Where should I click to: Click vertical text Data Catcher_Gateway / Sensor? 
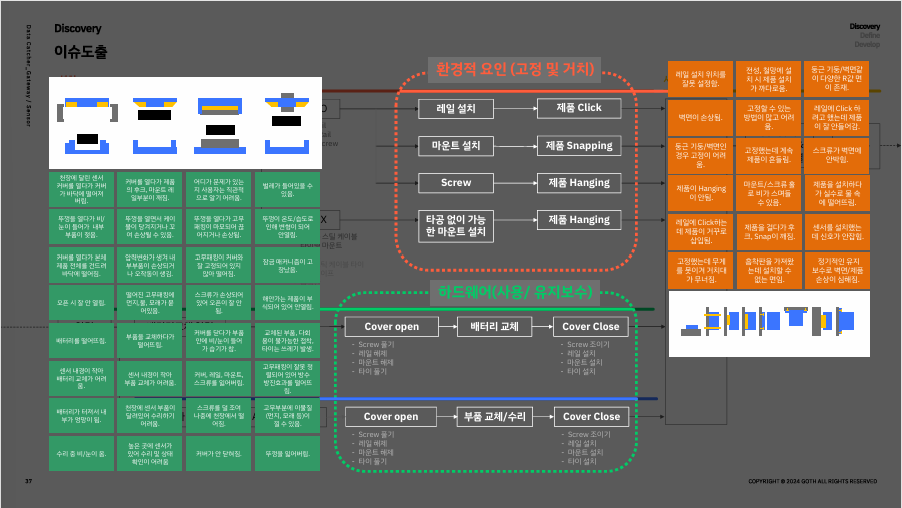tap(28, 75)
